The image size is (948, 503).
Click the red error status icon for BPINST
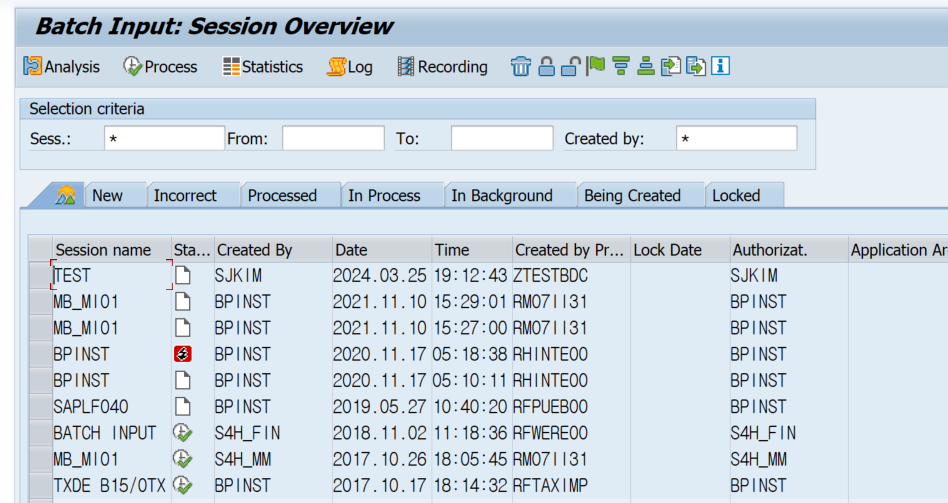[183, 354]
